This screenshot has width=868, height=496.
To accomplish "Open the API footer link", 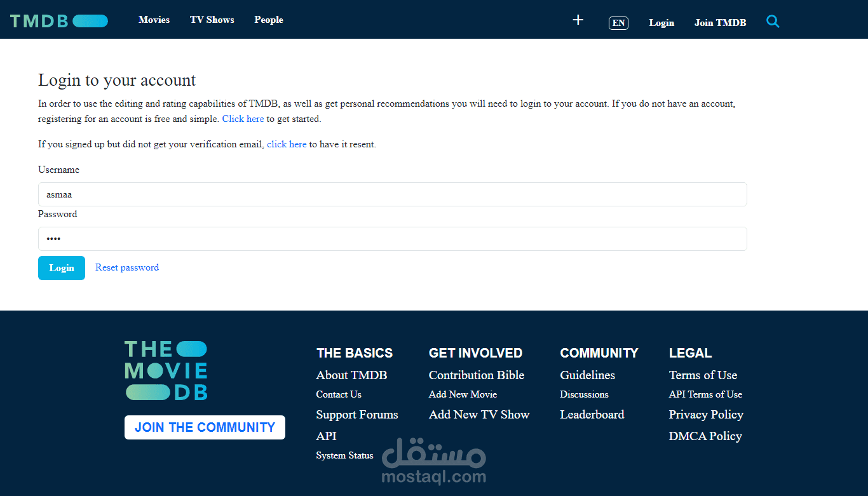I will (x=326, y=436).
